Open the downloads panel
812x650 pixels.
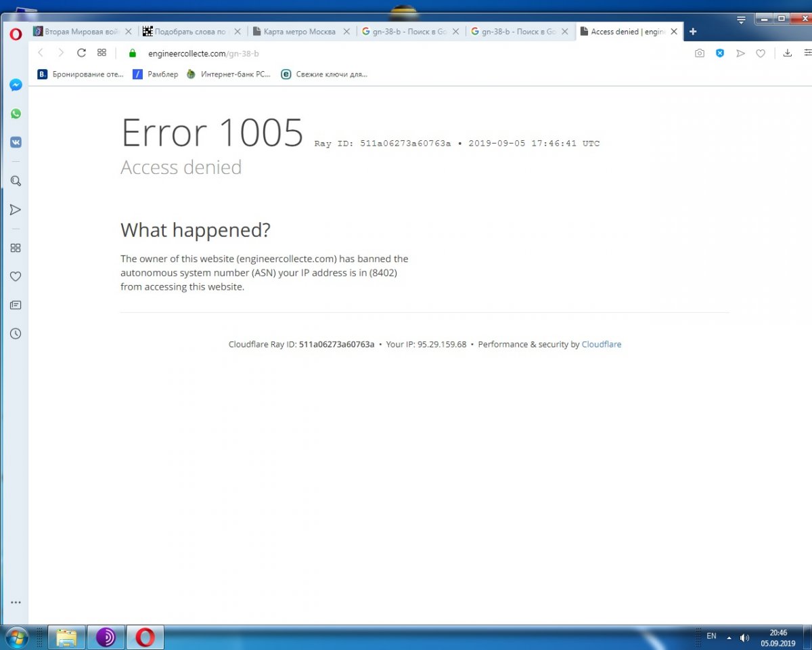(788, 53)
